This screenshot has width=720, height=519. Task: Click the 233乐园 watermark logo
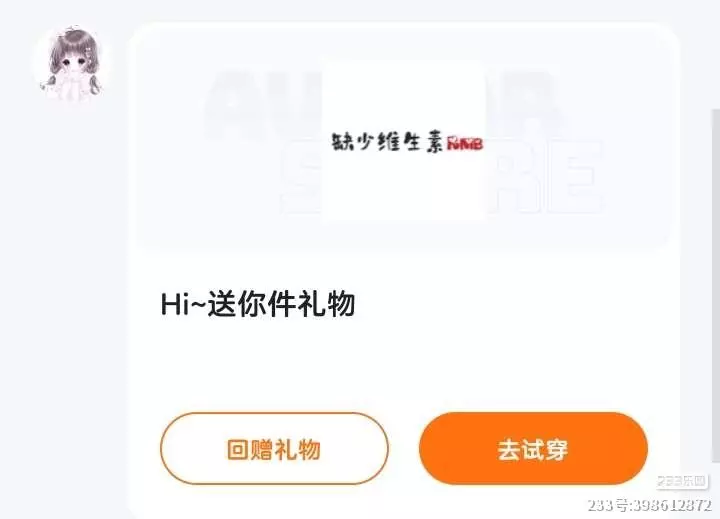point(681,481)
